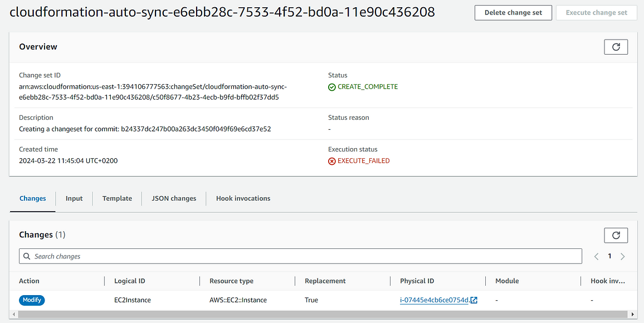
Task: Select the Replacement value True
Action: [311, 300]
